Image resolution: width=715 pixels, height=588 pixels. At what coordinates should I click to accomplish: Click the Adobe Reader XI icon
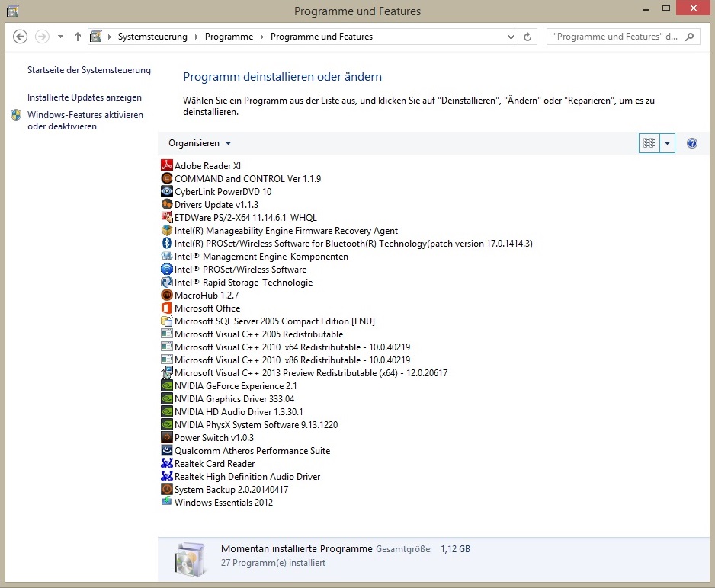point(167,165)
